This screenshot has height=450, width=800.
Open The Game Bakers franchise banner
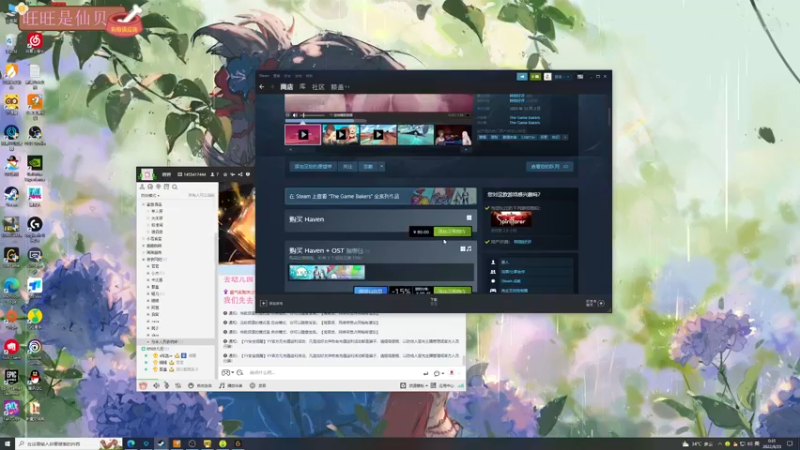(x=381, y=196)
